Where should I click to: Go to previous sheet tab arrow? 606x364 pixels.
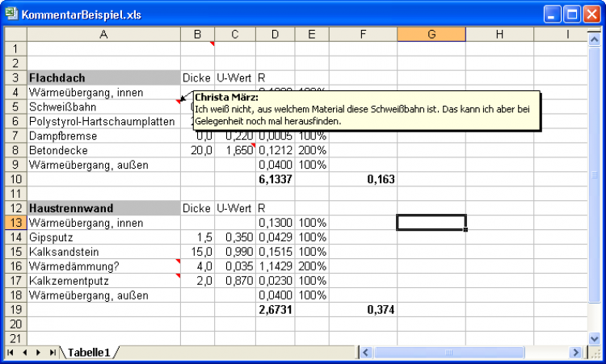[x=24, y=353]
